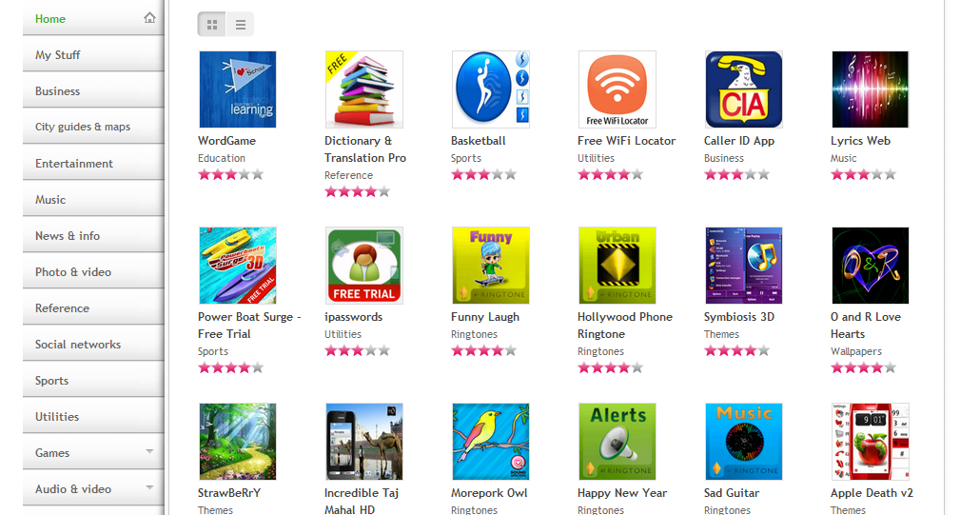Open Free WiFi Locator icon
This screenshot has height=515, width=980.
617,89
